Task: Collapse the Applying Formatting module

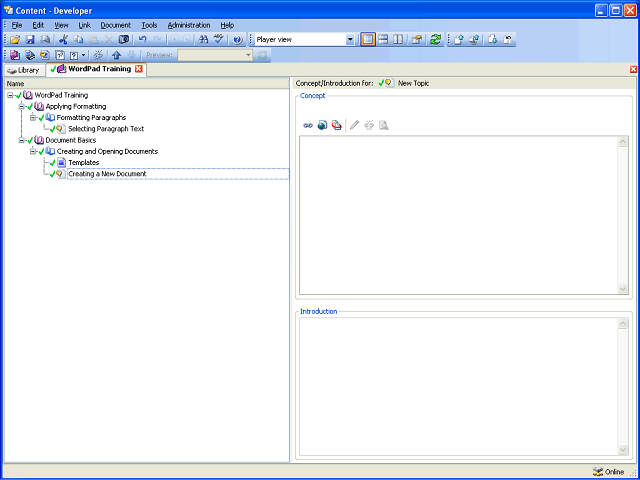Action: pyautogui.click(x=22, y=107)
